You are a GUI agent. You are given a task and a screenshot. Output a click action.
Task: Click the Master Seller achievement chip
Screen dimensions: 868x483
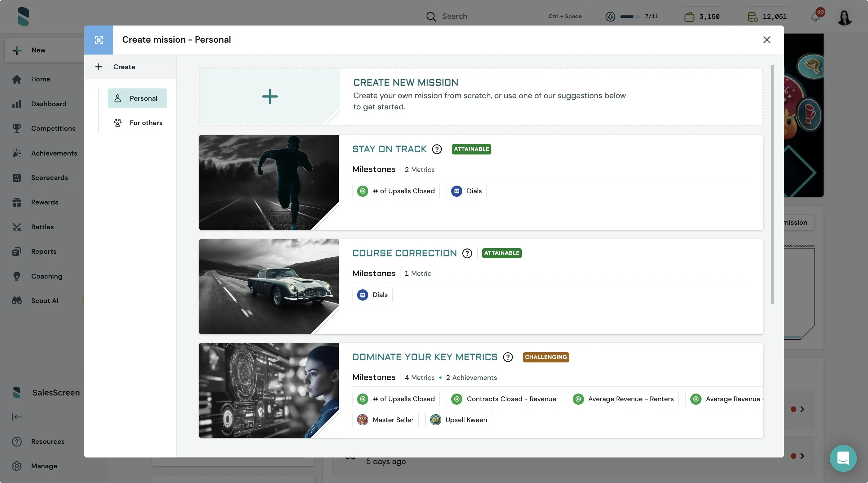[385, 420]
